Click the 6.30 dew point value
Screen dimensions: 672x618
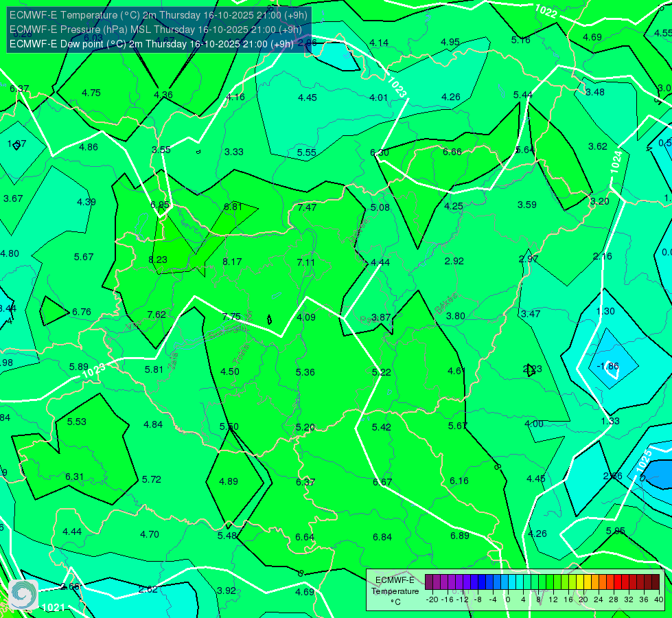[380, 152]
